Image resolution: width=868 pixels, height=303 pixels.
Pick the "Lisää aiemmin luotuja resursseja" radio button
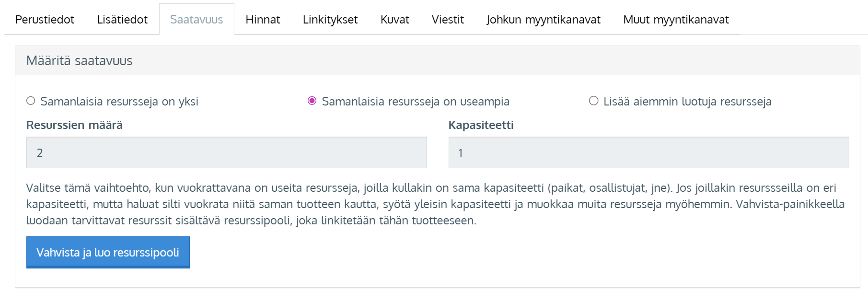pyautogui.click(x=594, y=101)
